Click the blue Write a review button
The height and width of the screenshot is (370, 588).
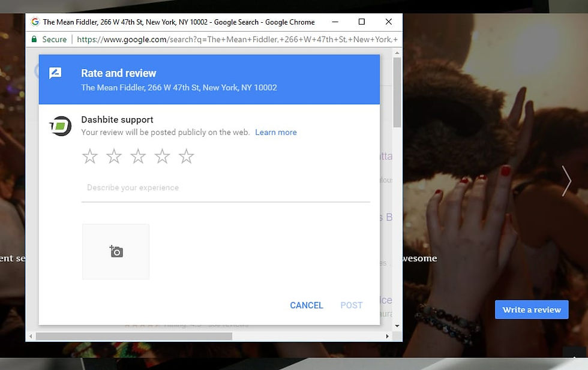tap(532, 309)
